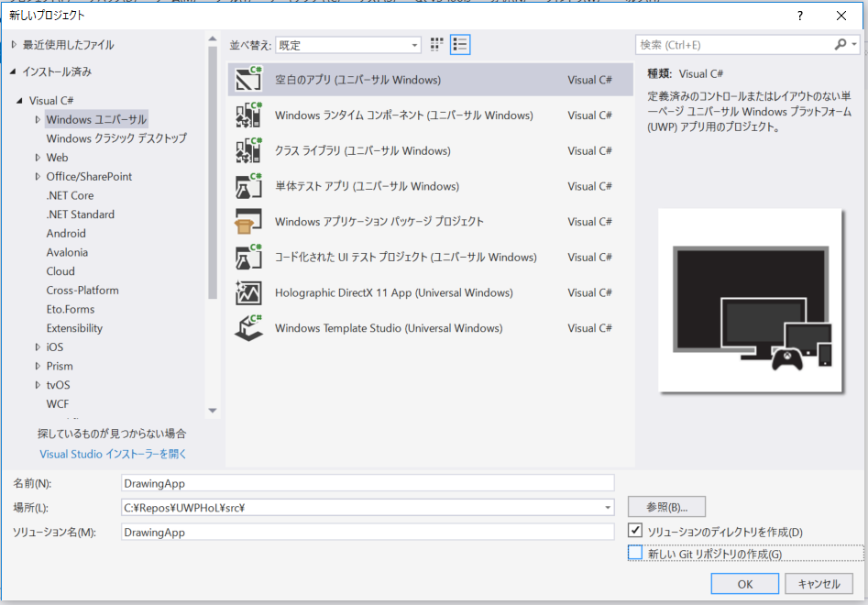Click the Windows application package project icon
868x605 pixels.
click(248, 222)
